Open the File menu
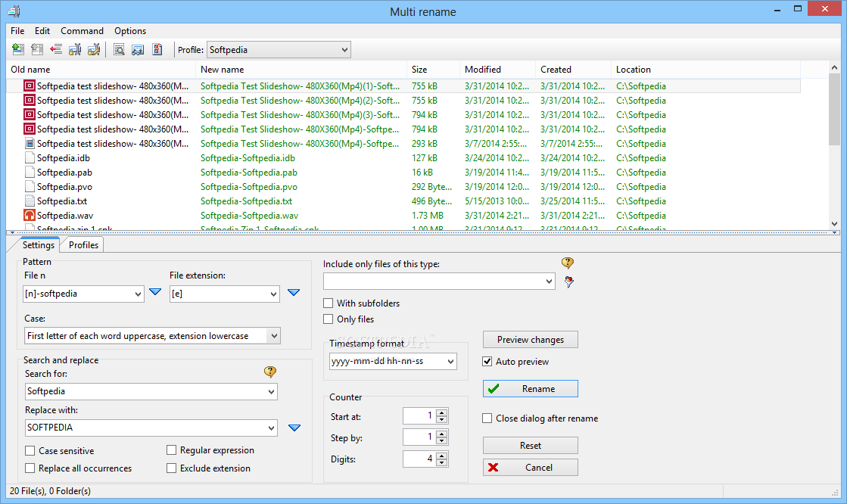The image size is (847, 504). coord(17,31)
